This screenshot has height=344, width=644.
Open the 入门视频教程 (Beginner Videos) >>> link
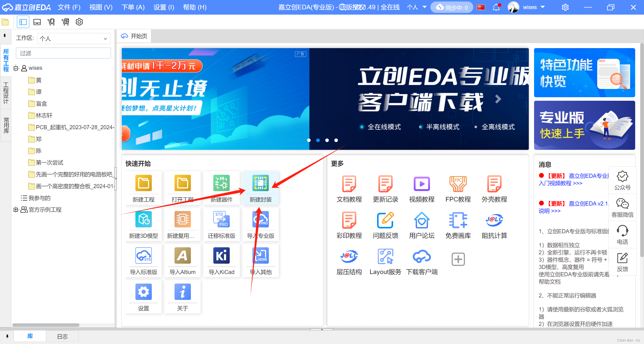[560, 183]
